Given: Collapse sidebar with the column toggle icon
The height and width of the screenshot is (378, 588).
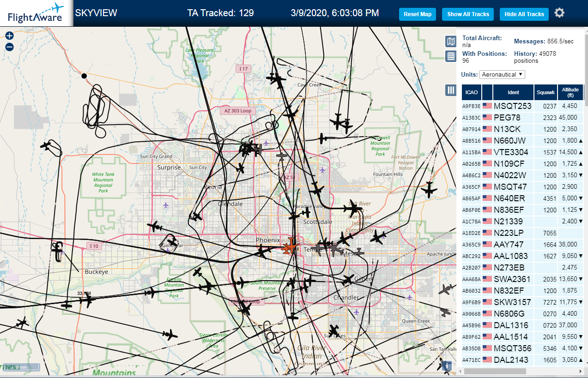Looking at the screenshot, I should click(451, 90).
